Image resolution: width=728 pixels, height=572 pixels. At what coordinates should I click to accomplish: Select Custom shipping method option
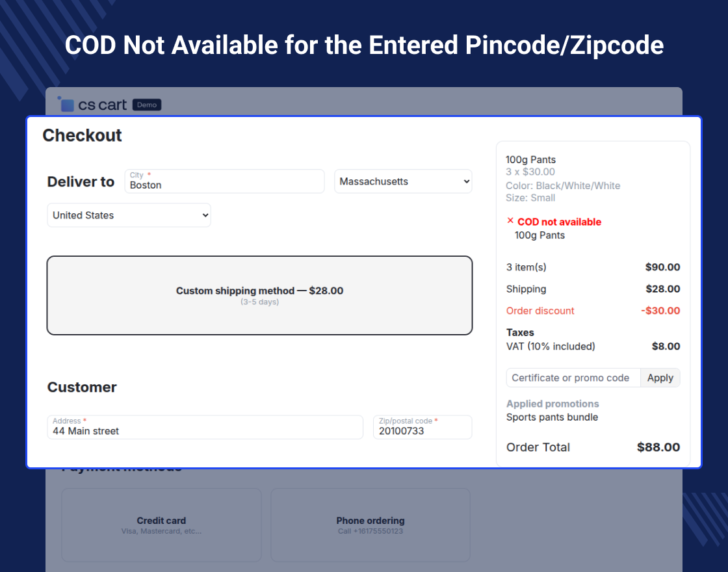tap(259, 296)
